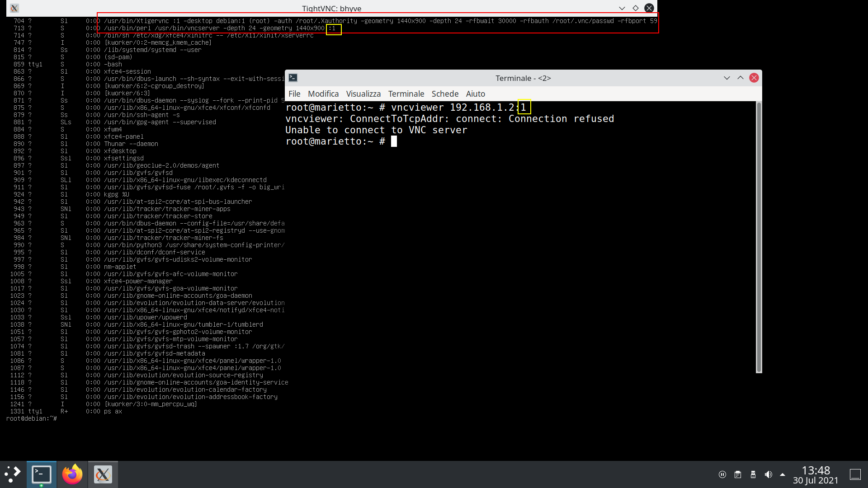Open the removable devices tray icon
Viewport: 868px width, 488px height.
[x=753, y=474]
